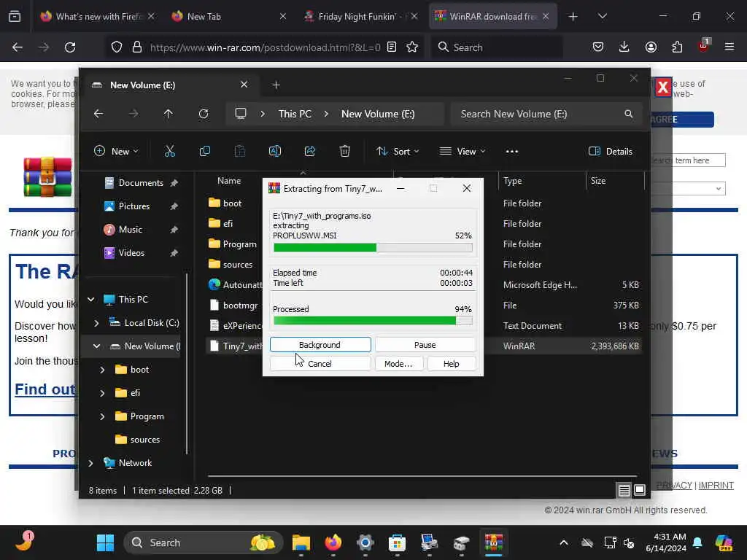Open the New dropdown in Explorer
The width and height of the screenshot is (747, 560).
point(116,152)
